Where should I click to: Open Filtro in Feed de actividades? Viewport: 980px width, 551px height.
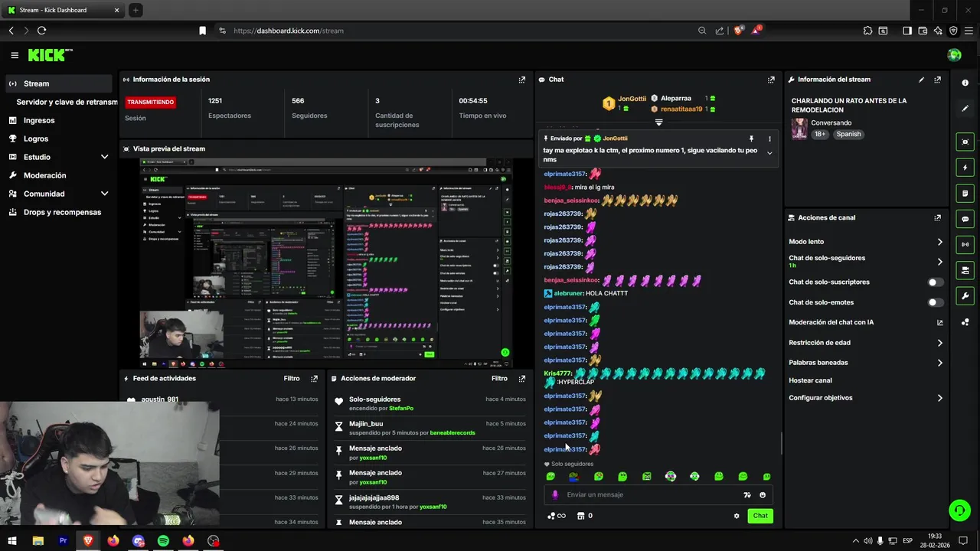click(292, 379)
